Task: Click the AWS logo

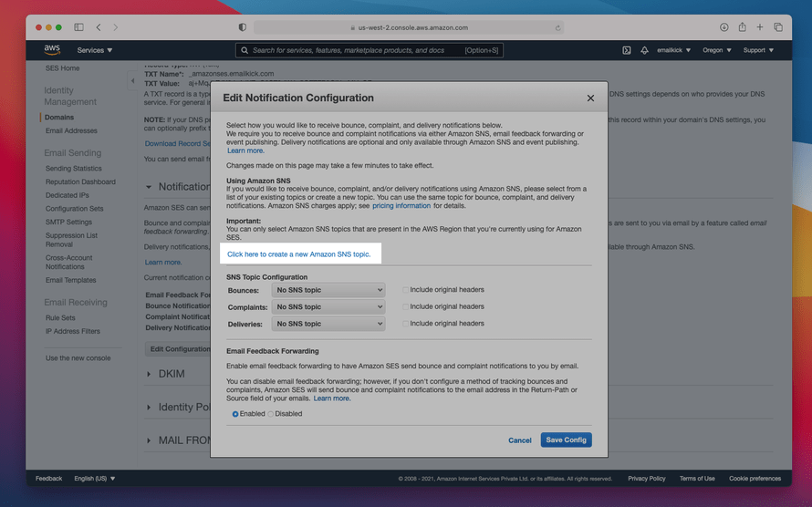Action: pyautogui.click(x=52, y=49)
